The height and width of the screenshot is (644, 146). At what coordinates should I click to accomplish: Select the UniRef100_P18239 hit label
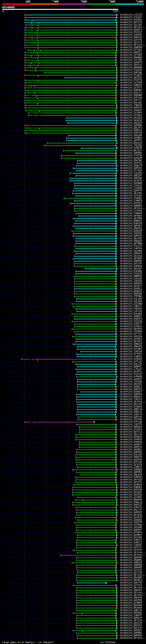point(131,321)
